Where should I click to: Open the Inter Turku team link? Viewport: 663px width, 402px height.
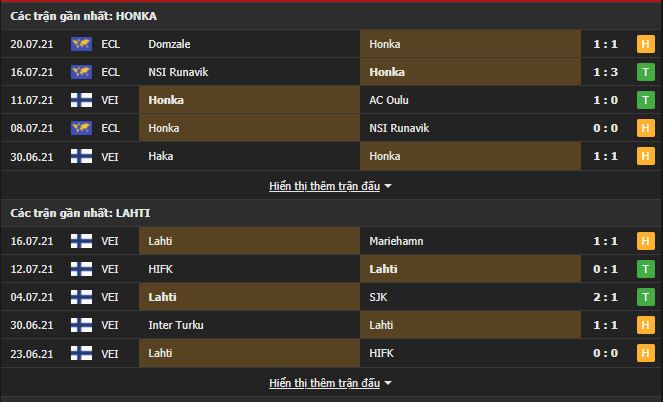(176, 325)
